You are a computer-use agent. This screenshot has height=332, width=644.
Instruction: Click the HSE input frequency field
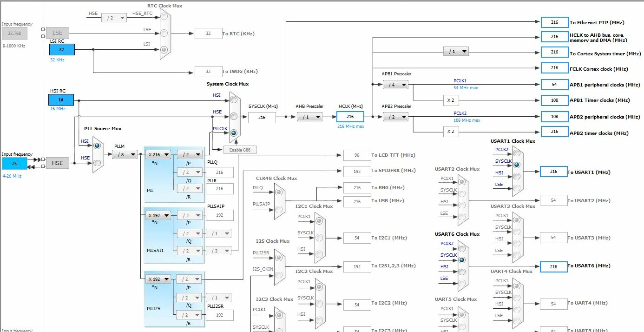click(x=14, y=164)
